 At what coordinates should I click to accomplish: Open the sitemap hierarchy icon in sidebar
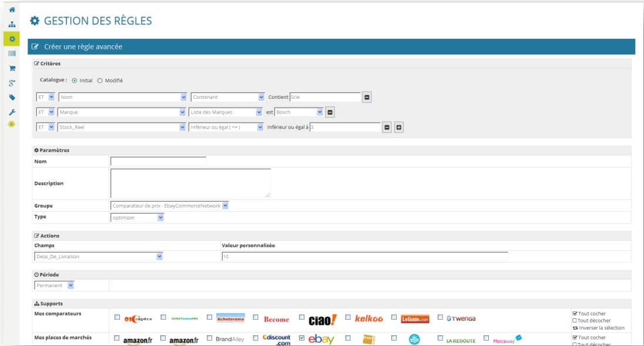click(12, 24)
